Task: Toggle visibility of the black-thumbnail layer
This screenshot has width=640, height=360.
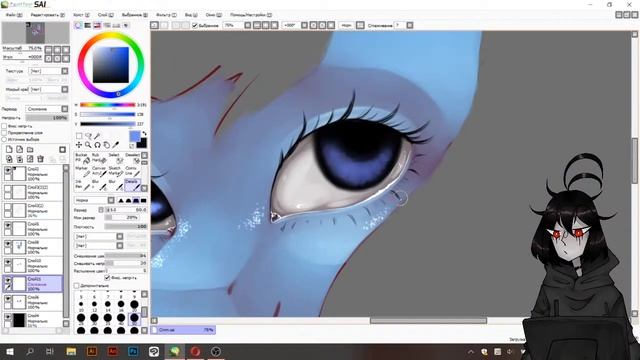Action: [x=8, y=317]
